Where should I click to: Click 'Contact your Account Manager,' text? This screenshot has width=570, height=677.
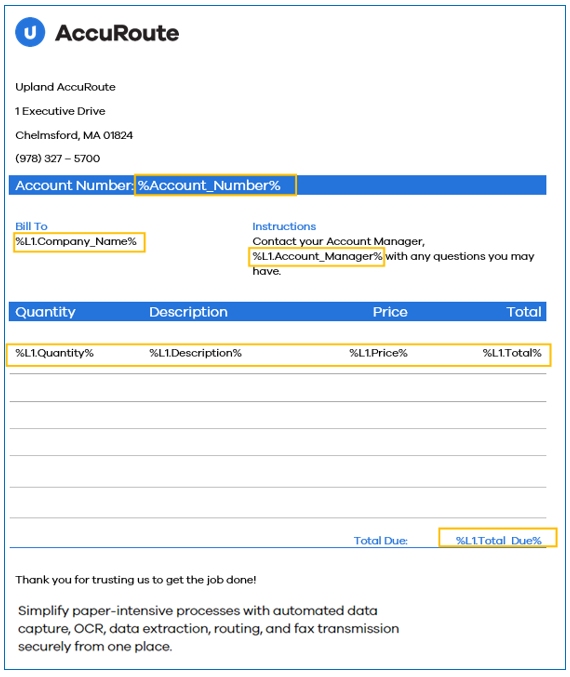(x=338, y=241)
